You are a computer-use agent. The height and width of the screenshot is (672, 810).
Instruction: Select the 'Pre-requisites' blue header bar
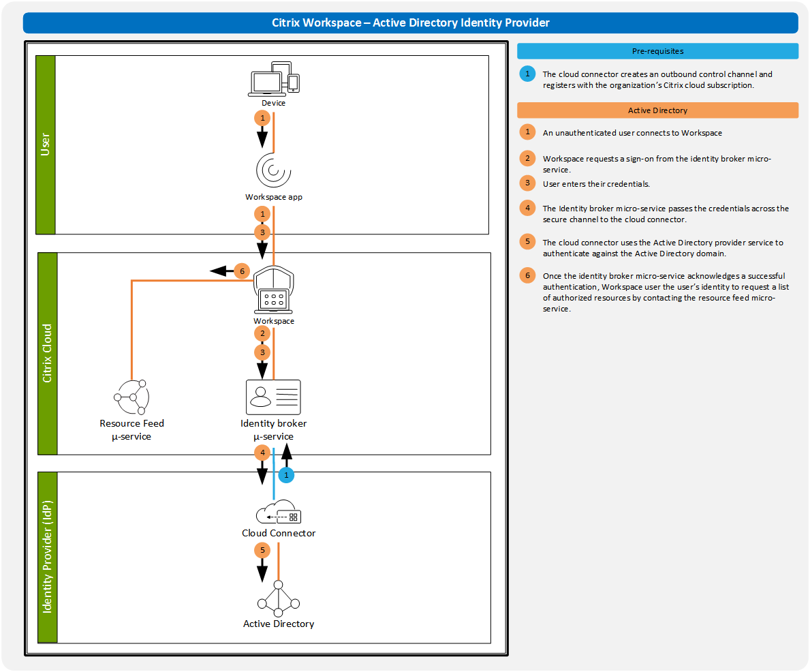pyautogui.click(x=657, y=51)
